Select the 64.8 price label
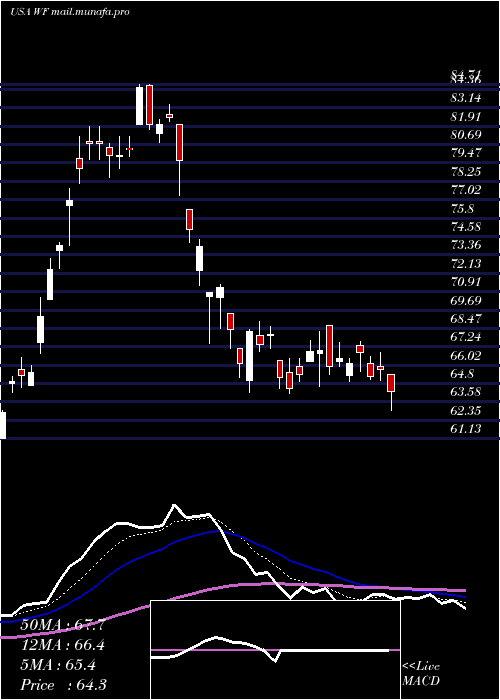Image resolution: width=500 pixels, height=700 pixels. click(x=463, y=374)
